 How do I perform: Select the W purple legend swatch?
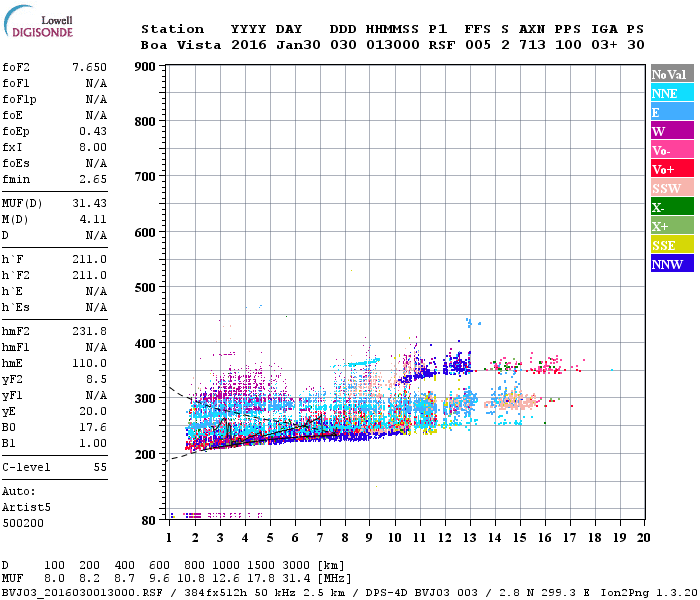point(672,131)
